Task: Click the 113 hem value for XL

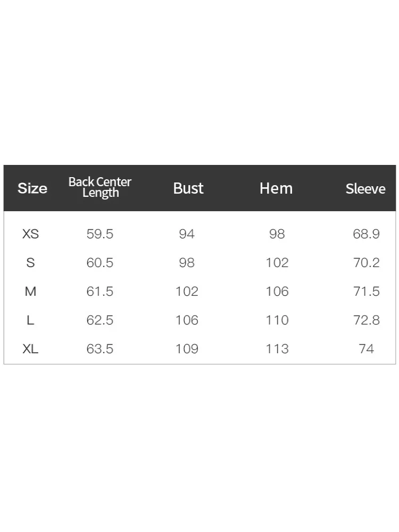Action: [277, 349]
